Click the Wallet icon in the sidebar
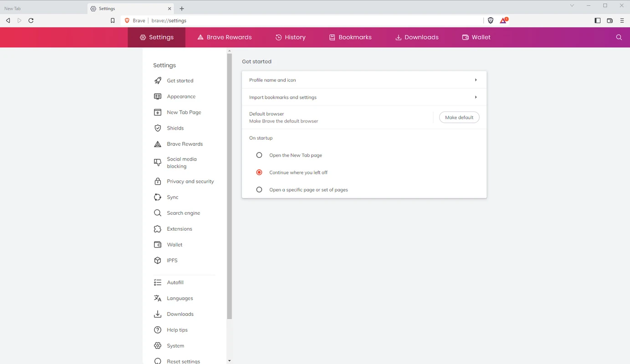The image size is (630, 364). point(158,245)
